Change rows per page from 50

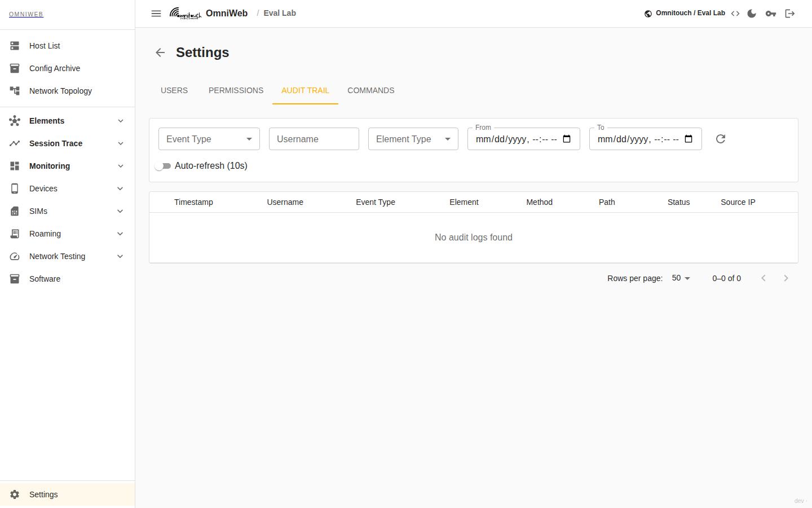[681, 278]
